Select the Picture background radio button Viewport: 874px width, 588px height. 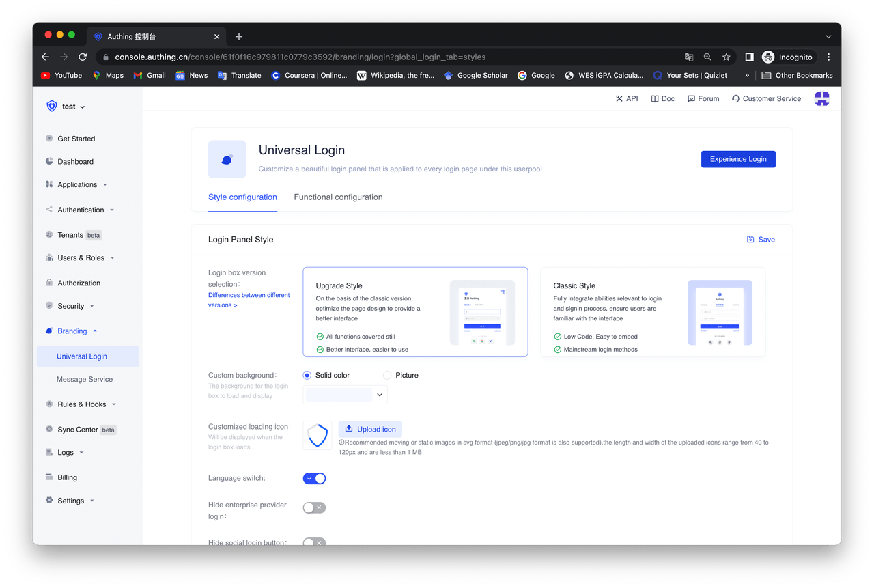(x=387, y=376)
